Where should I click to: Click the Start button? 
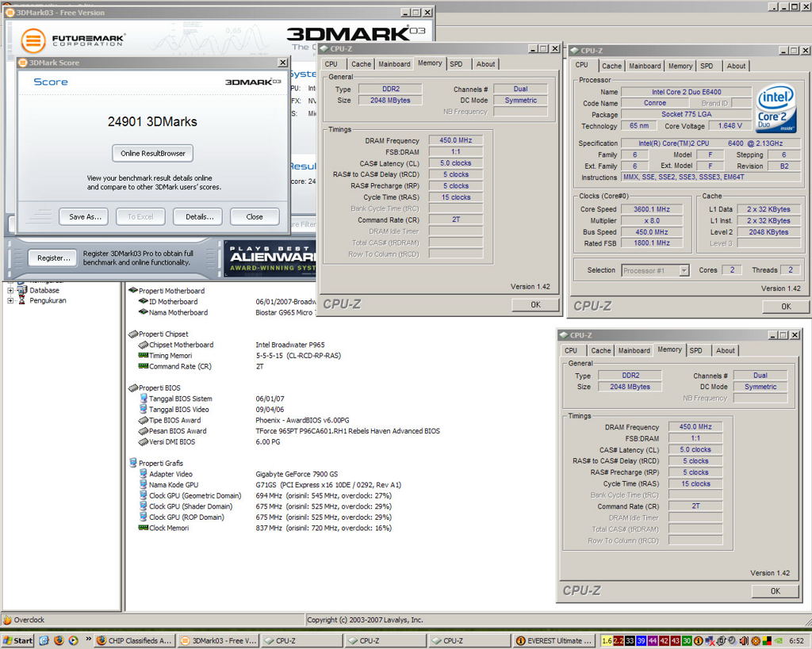pos(17,641)
